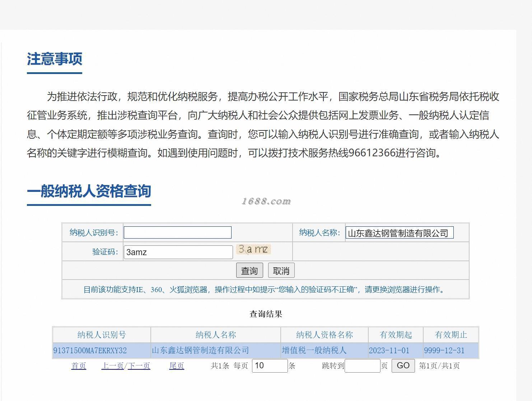Click the browser support notice mentioning IE、360、火狐浏览器
This screenshot has height=401, width=532.
pos(265,290)
